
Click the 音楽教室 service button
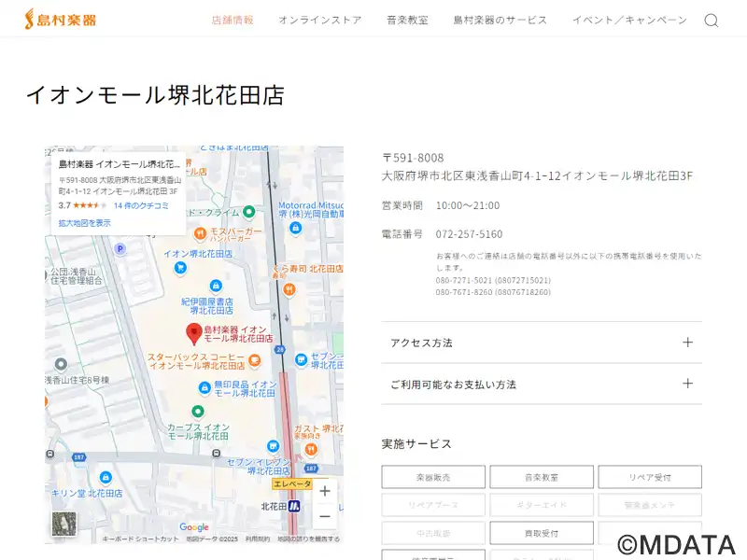click(x=542, y=477)
